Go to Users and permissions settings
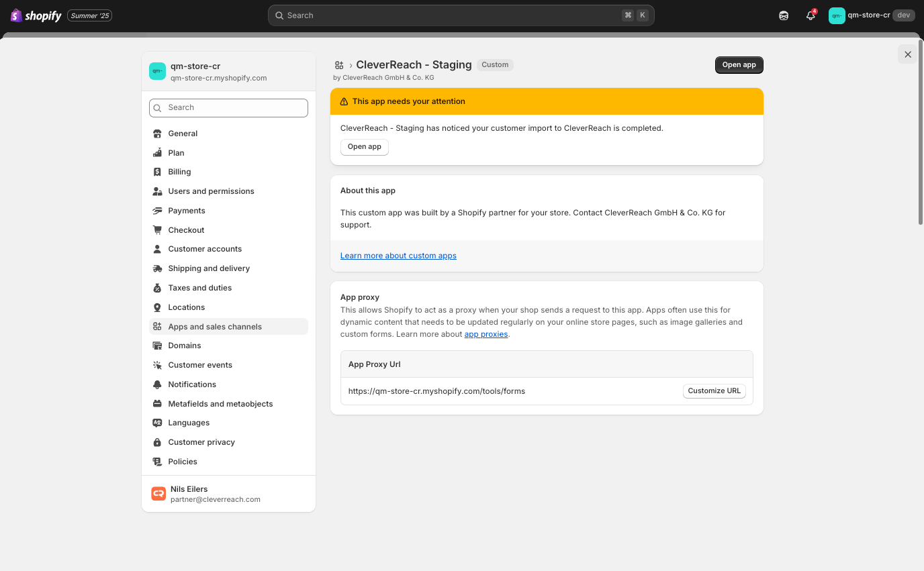Image resolution: width=924 pixels, height=571 pixels. (x=228, y=191)
